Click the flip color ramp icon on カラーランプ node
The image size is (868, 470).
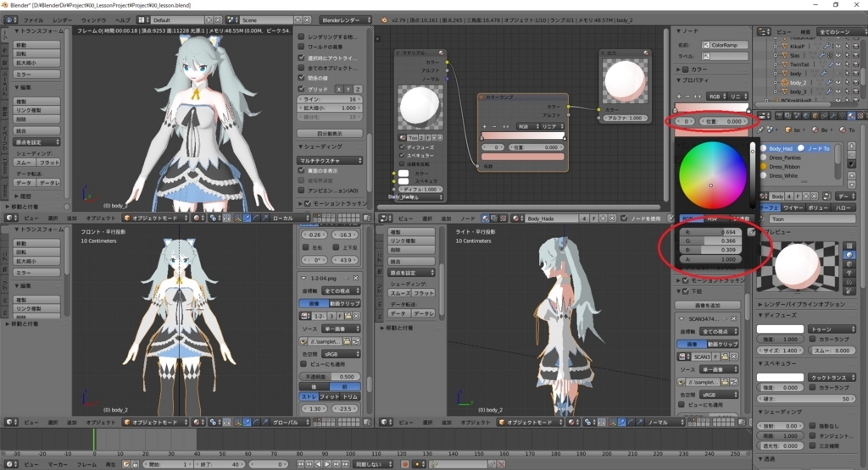tap(505, 127)
